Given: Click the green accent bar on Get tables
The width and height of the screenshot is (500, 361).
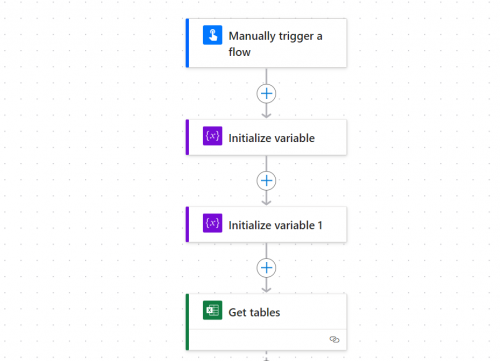Looking at the screenshot, I should [187, 322].
